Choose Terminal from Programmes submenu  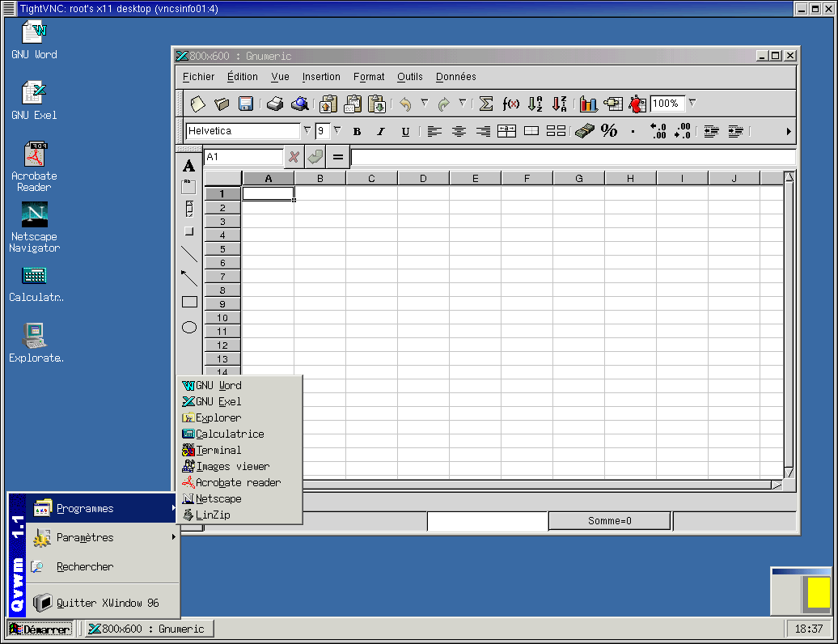tap(240, 450)
